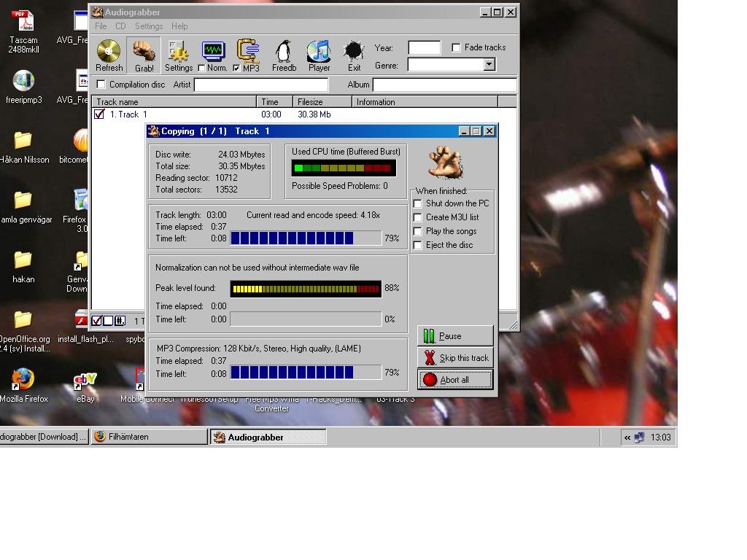
Task: Enable Play the songs checkbox
Action: click(418, 231)
